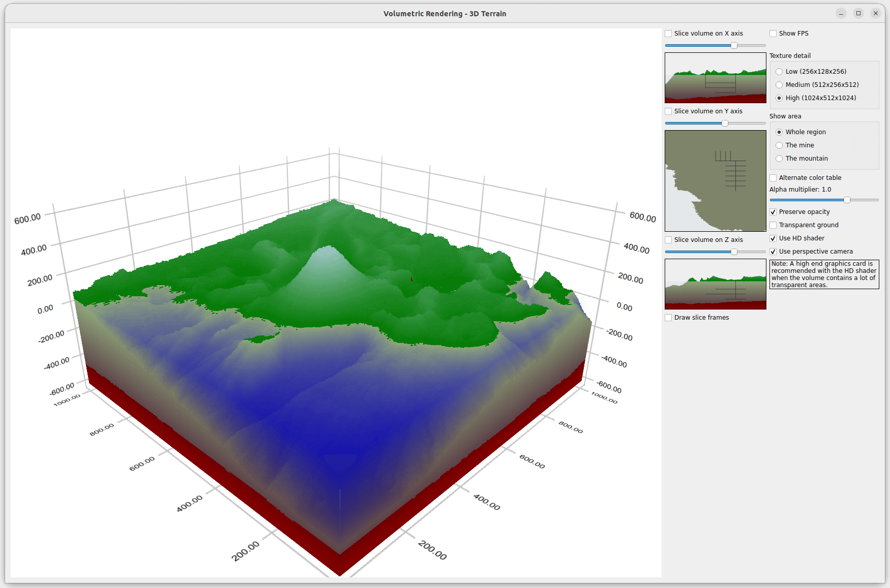Maximize the Volumetric Rendering window
890x588 pixels.
pos(858,13)
